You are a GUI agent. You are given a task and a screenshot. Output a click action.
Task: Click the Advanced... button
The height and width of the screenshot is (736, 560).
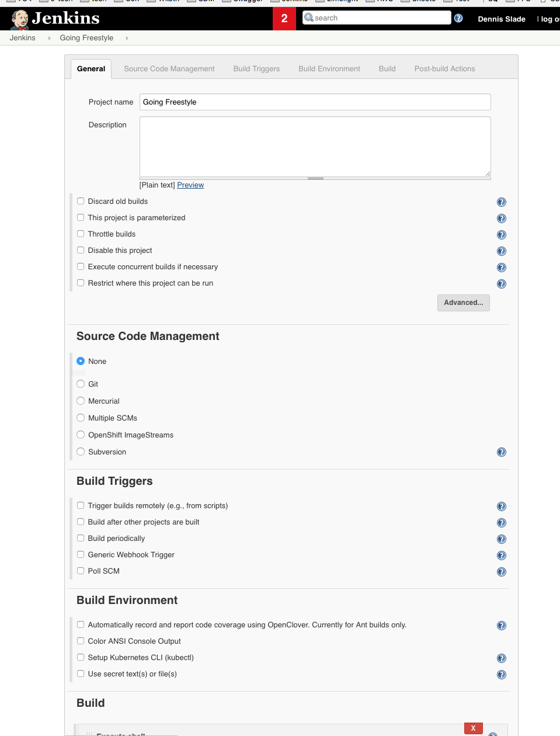(x=464, y=303)
